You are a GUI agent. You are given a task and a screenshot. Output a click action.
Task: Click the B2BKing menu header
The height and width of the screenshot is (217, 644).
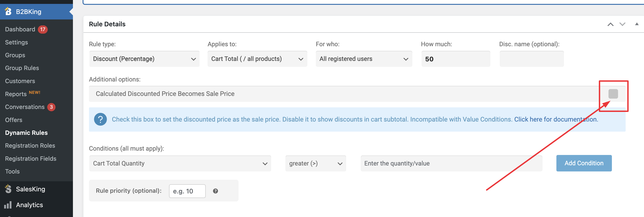(x=36, y=11)
